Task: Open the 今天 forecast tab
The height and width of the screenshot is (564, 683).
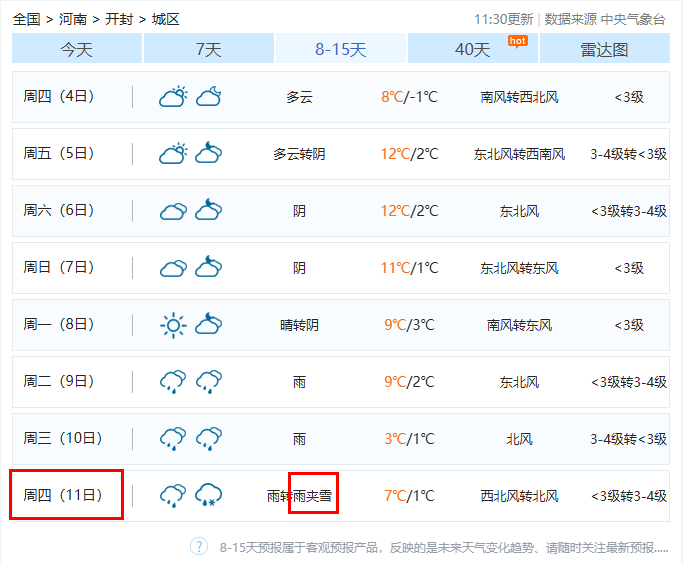Action: (x=77, y=49)
